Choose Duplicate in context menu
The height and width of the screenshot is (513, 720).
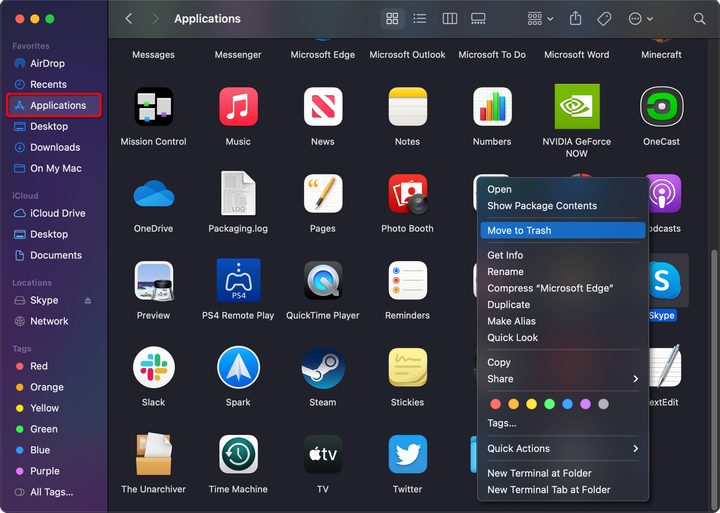point(562,305)
